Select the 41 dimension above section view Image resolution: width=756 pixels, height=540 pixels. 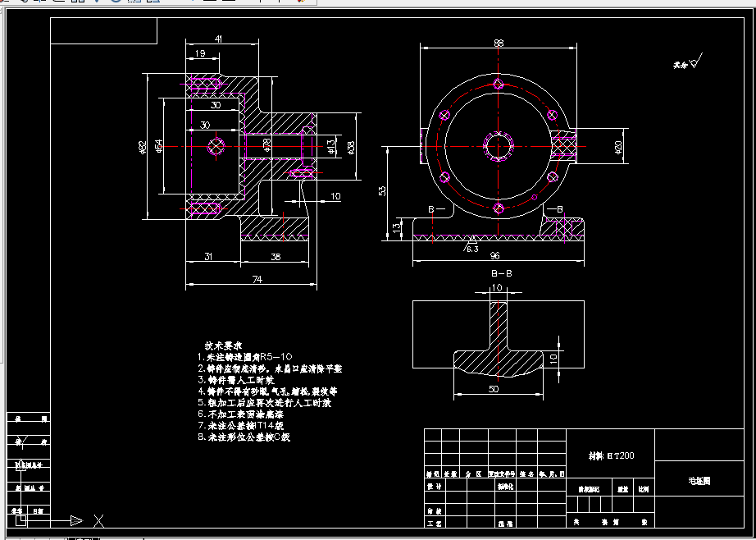(x=218, y=39)
